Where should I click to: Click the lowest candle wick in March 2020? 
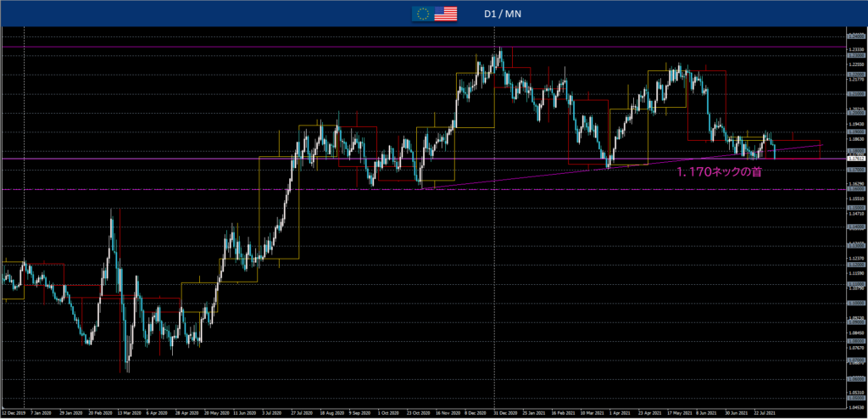coord(127,370)
